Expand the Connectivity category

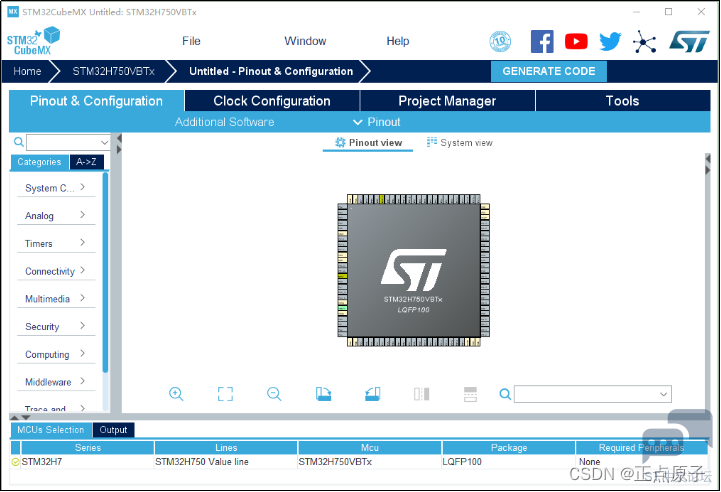(x=56, y=271)
